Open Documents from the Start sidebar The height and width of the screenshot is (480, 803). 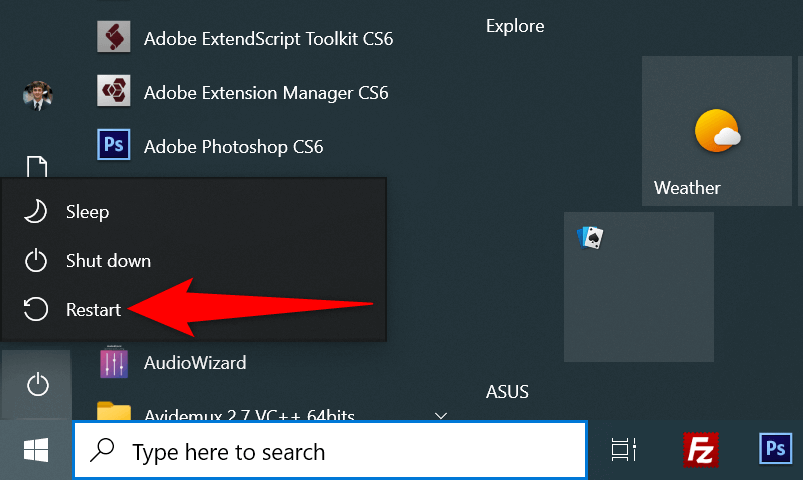[37, 166]
